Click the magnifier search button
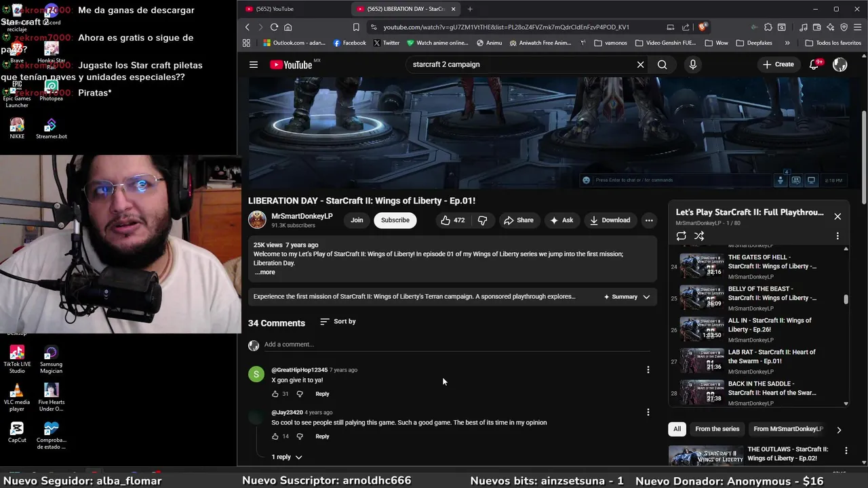Image resolution: width=868 pixels, height=488 pixels. pos(662,64)
